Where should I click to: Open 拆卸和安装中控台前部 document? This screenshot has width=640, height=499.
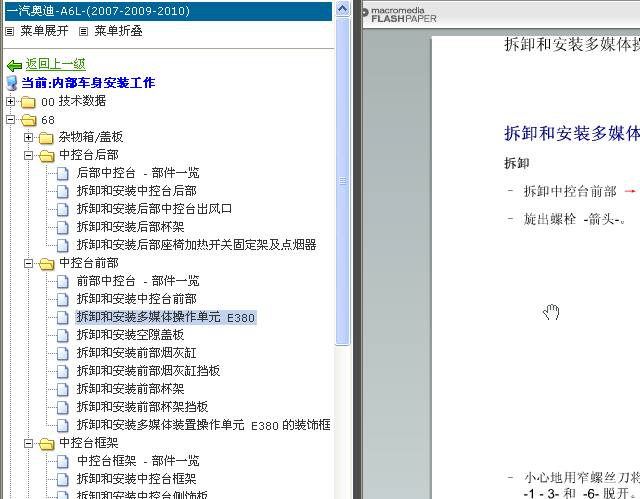137,299
